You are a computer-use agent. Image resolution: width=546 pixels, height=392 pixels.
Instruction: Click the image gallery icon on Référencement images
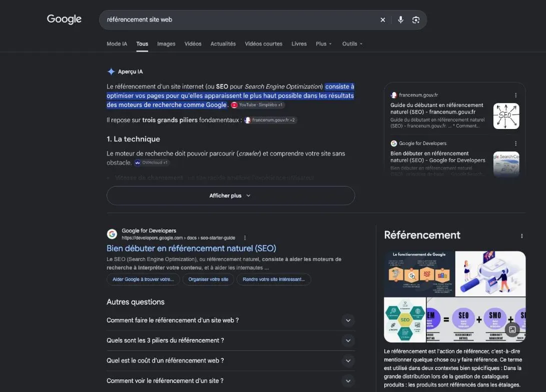coord(512,329)
